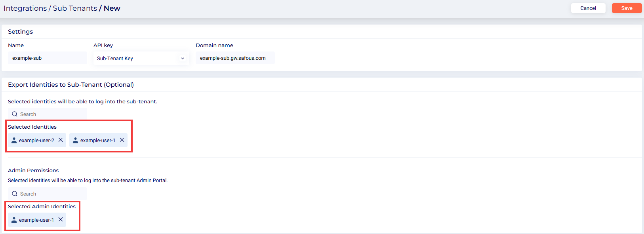The height and width of the screenshot is (234, 644).
Task: Click person icon of example-user-1 in Selected Identities
Action: pos(75,140)
